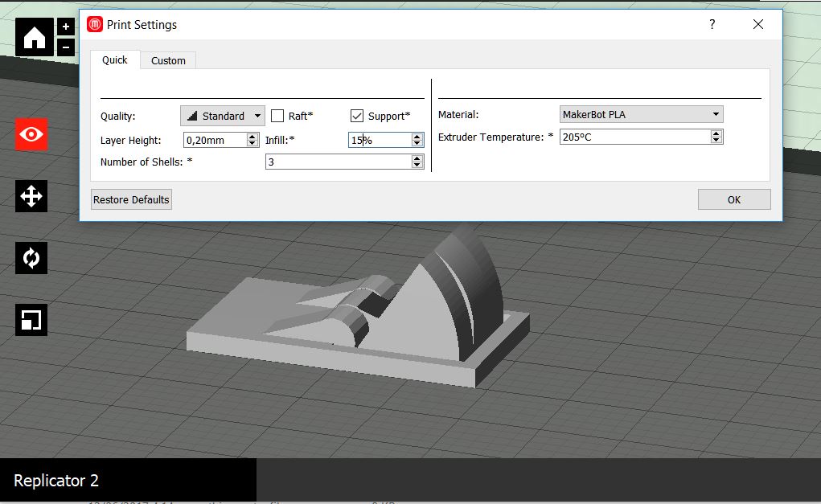Select the Scale tool icon
This screenshot has height=504, width=821.
31,320
